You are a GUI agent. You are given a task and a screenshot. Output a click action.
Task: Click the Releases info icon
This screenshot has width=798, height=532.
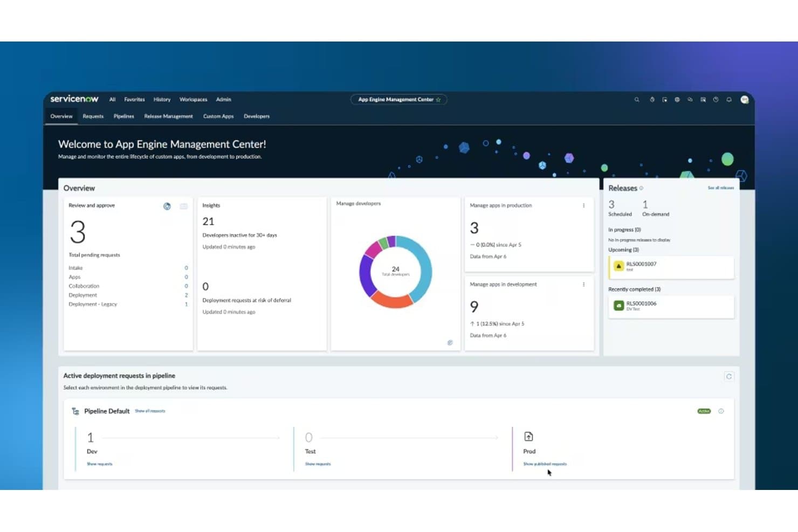[x=641, y=188]
